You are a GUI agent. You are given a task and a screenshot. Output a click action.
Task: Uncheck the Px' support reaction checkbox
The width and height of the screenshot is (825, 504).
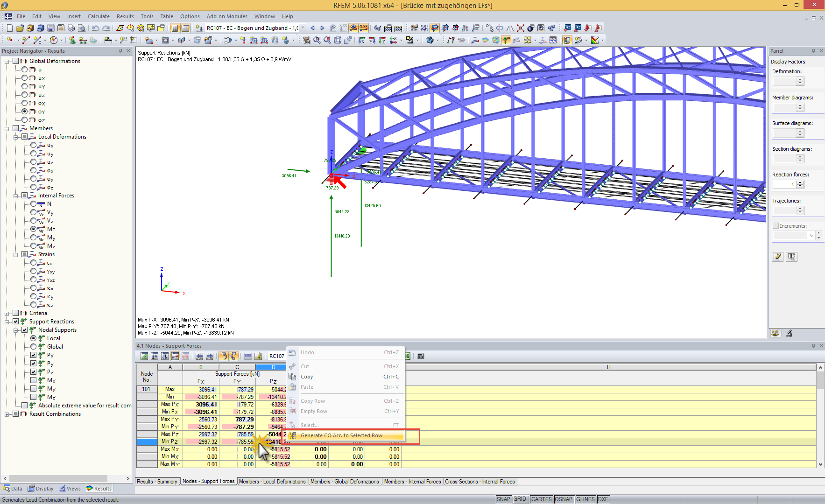[x=34, y=355]
